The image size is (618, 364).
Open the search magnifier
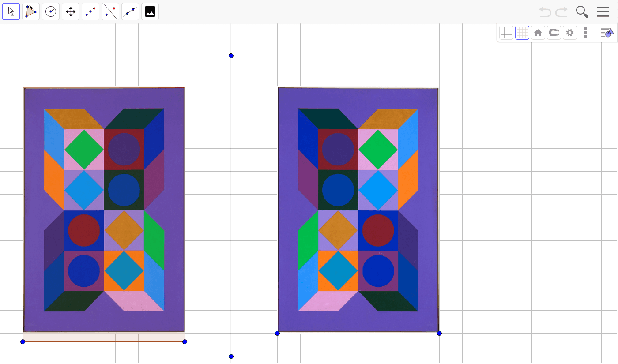[582, 12]
